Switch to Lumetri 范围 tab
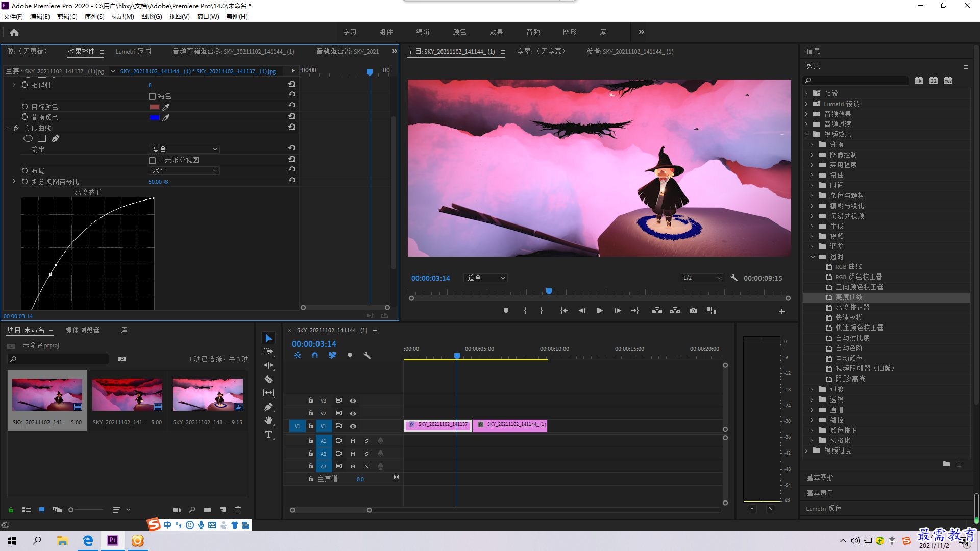Screen dimensions: 980x551 133,51
